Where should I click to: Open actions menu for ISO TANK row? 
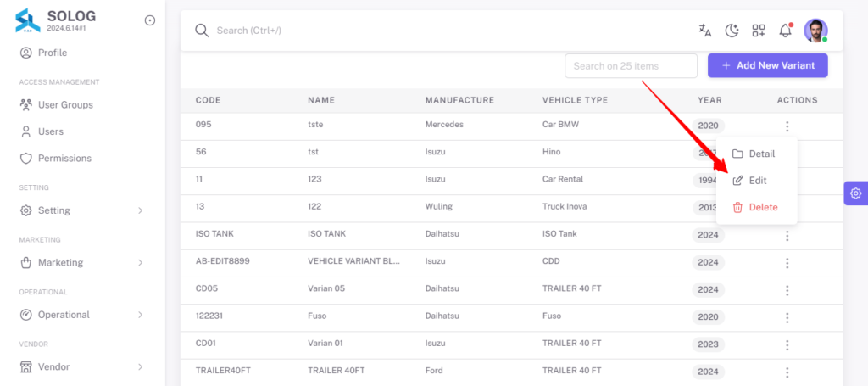tap(787, 236)
